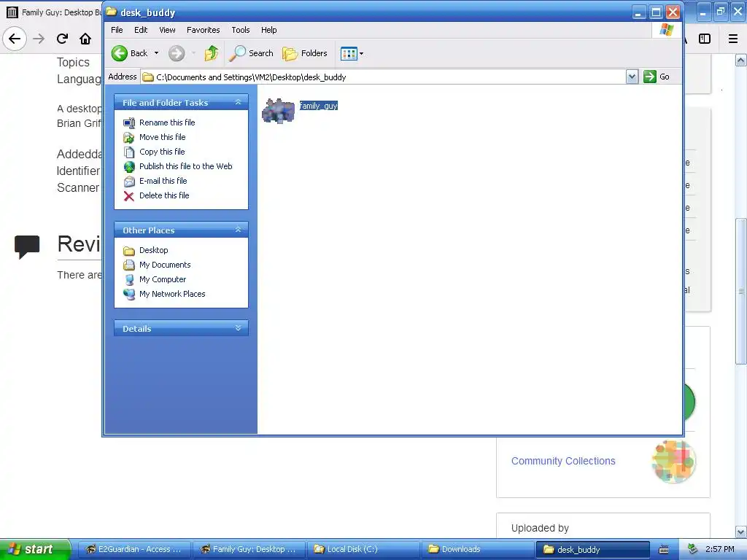Select the family_guy file icon
Image resolution: width=747 pixels, height=560 pixels.
click(278, 111)
